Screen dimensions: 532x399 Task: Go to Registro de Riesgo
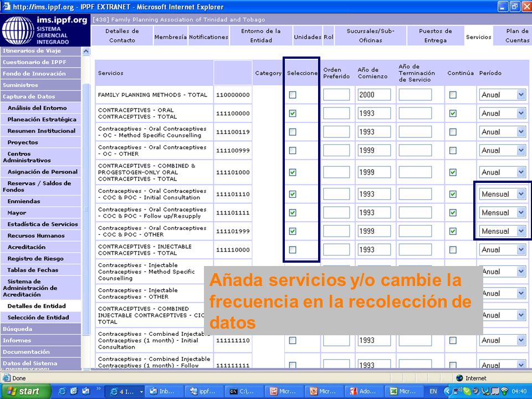tap(40, 259)
